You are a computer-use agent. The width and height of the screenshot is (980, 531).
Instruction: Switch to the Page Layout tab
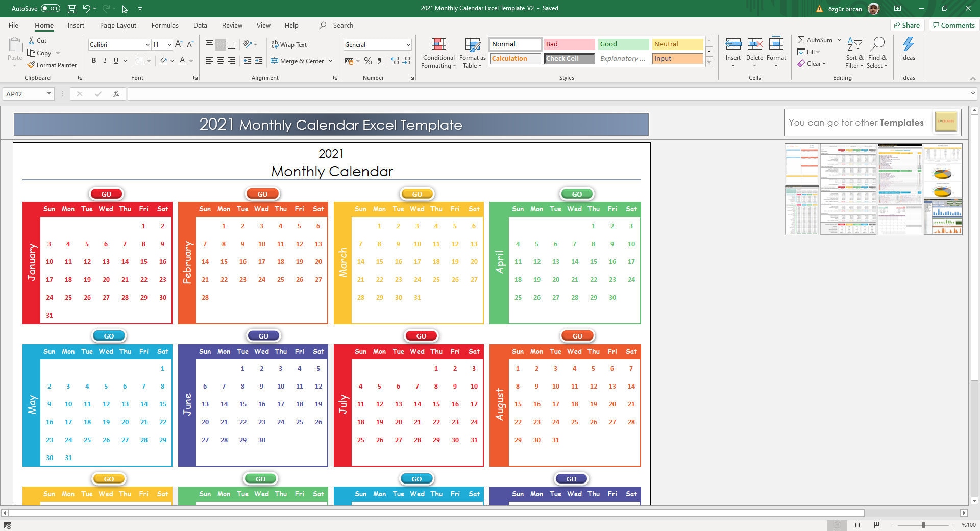point(118,25)
